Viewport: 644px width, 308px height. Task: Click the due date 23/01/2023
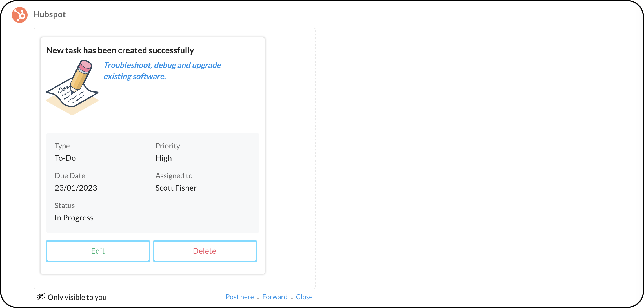(x=76, y=188)
